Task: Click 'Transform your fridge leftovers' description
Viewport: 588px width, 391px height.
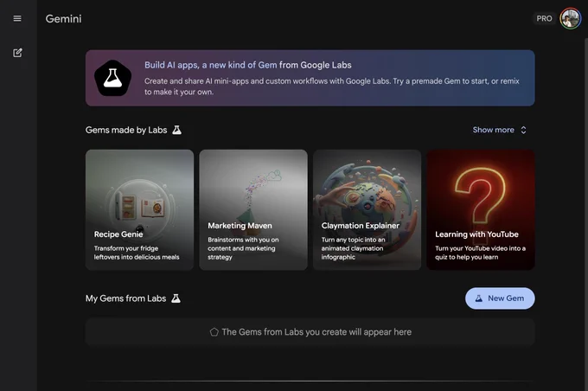Action: point(137,253)
